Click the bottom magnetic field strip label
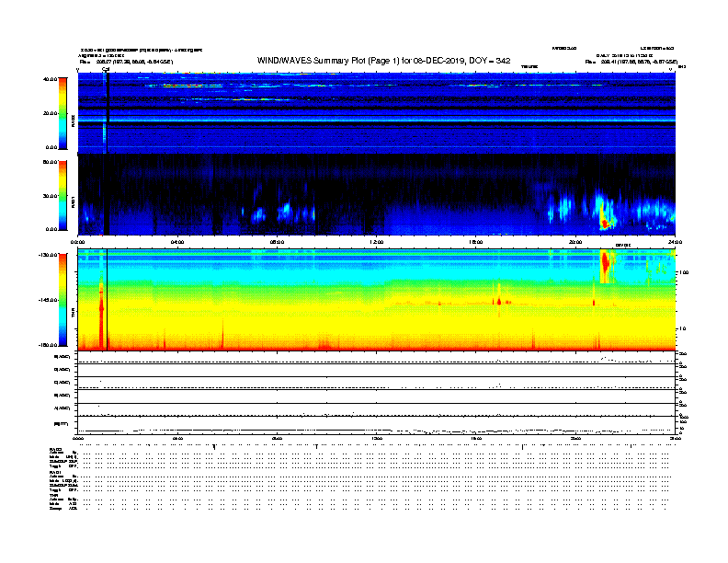The image size is (728, 563). [62, 424]
